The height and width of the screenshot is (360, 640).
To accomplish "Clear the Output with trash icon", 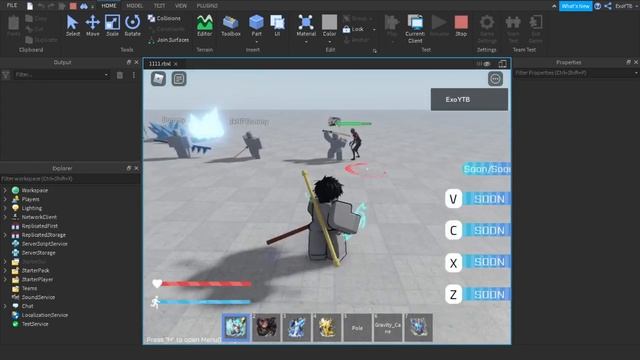I will pos(120,75).
